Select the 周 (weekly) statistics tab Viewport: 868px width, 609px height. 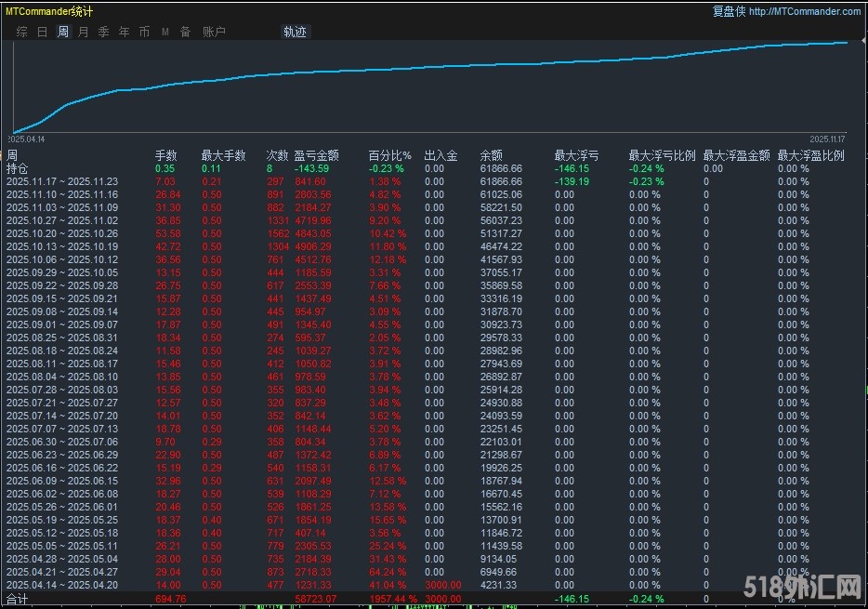point(62,32)
